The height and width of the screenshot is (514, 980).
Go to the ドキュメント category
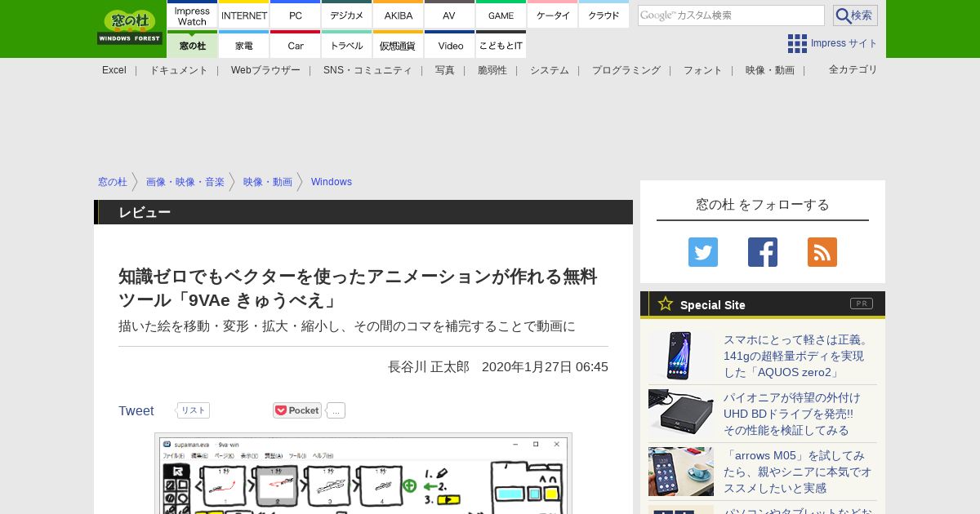(179, 70)
